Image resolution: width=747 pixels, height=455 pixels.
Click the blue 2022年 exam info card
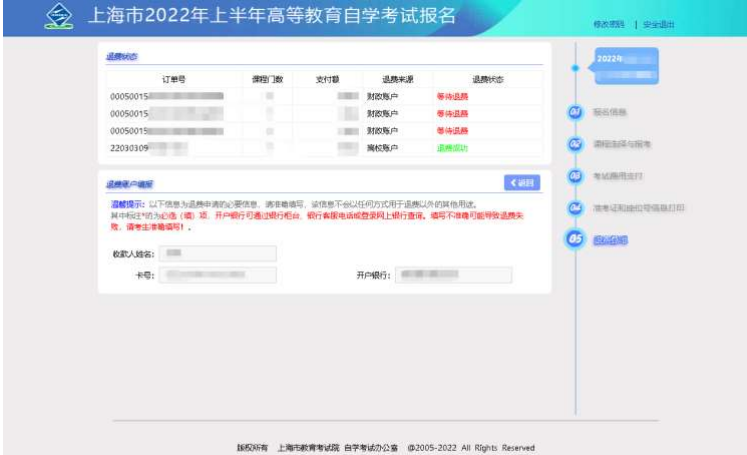coord(626,66)
